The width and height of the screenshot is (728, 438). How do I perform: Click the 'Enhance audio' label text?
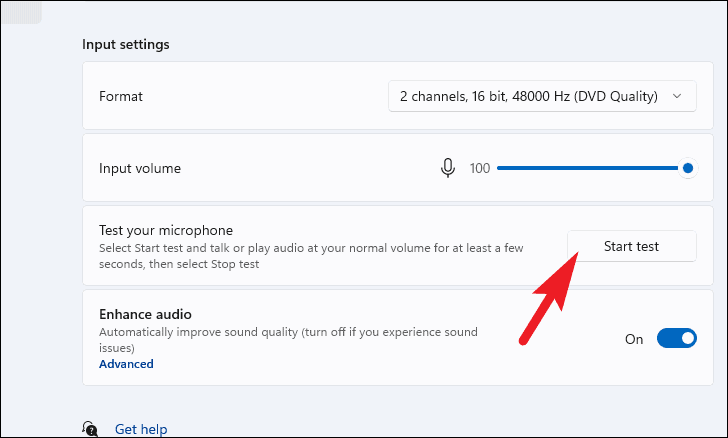click(x=145, y=314)
